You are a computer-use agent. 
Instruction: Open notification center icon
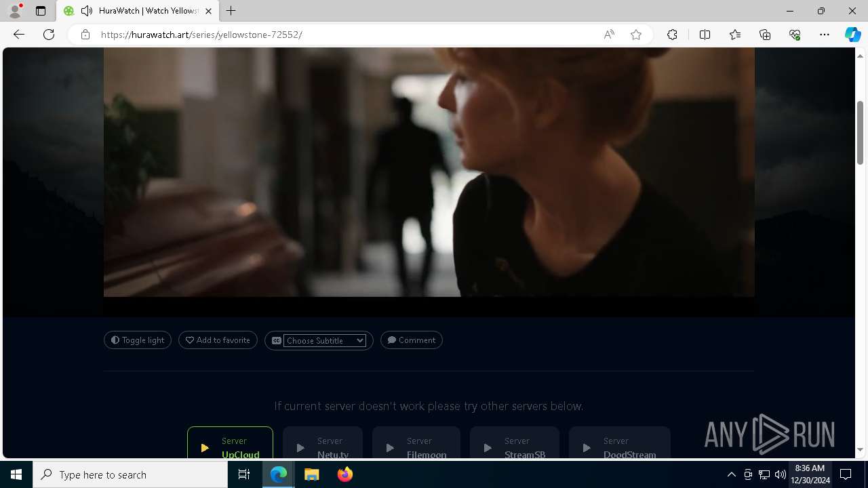click(846, 474)
